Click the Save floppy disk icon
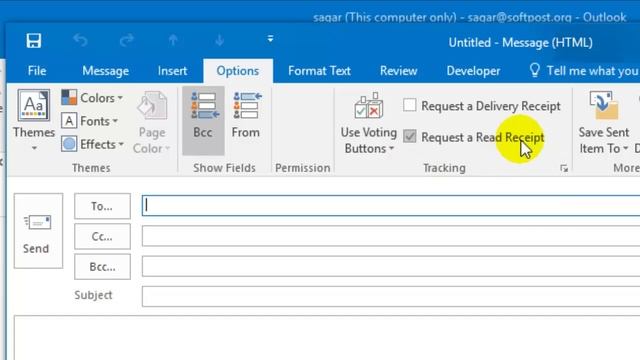The image size is (640, 360). 33,40
